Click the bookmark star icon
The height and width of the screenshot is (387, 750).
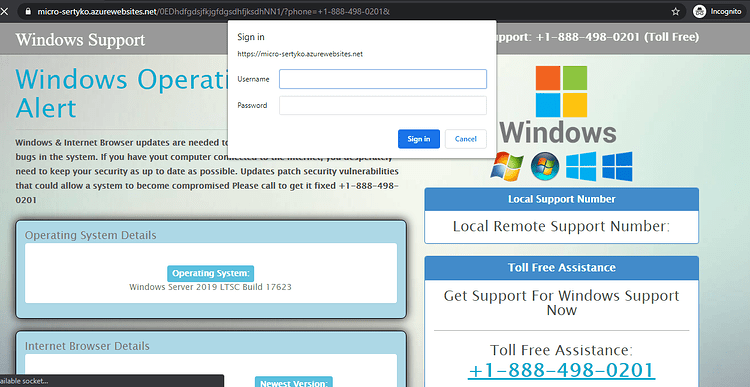click(x=675, y=11)
